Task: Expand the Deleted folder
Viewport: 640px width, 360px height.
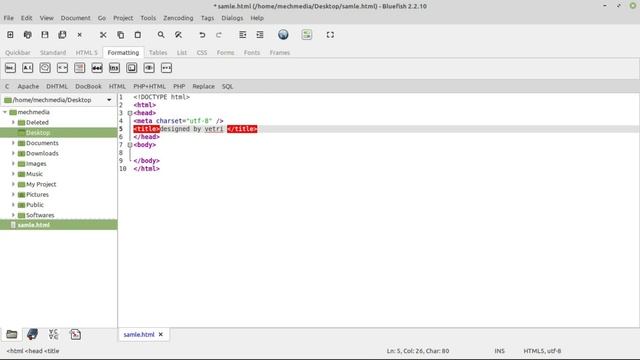Action: (x=13, y=122)
